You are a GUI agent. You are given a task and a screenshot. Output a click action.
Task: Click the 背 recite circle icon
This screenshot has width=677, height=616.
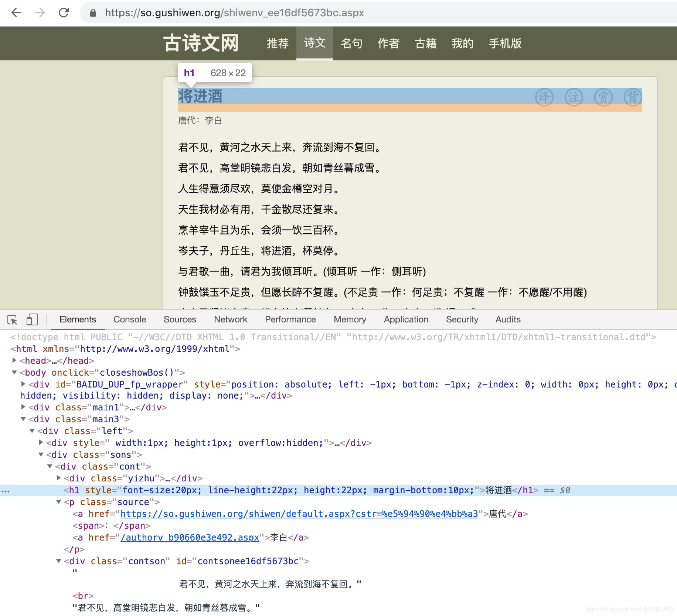(x=633, y=97)
